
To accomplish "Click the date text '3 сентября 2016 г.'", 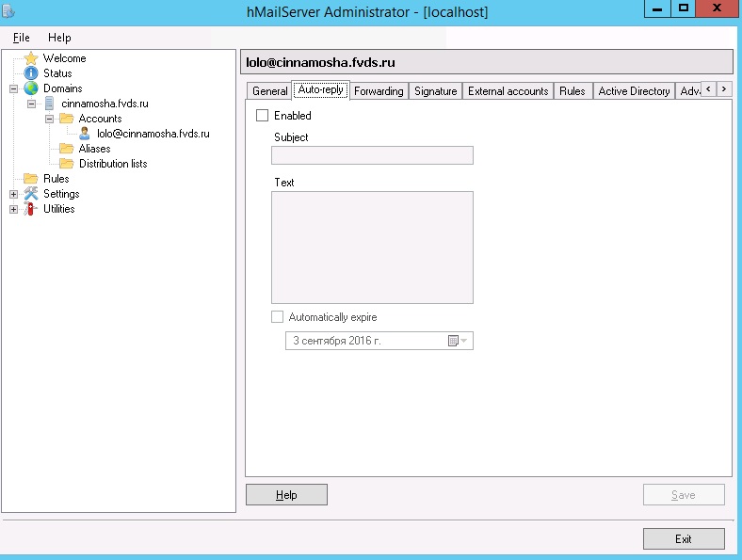I will tap(337, 341).
